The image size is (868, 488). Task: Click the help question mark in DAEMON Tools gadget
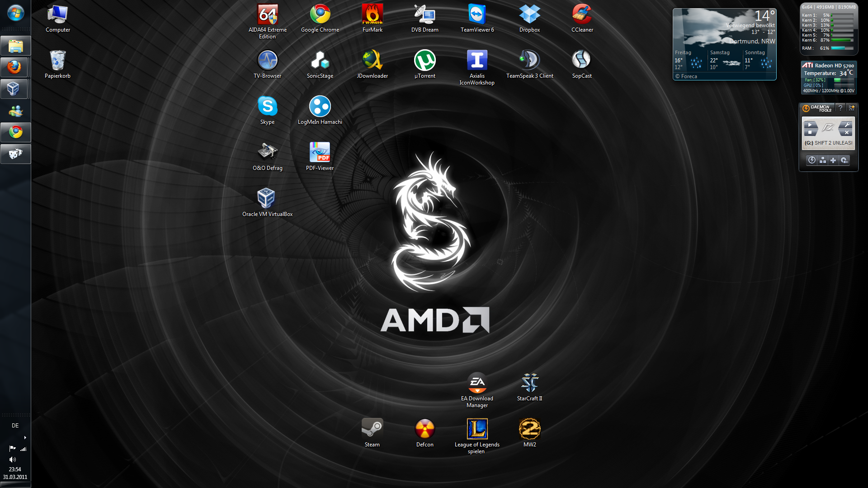[840, 108]
